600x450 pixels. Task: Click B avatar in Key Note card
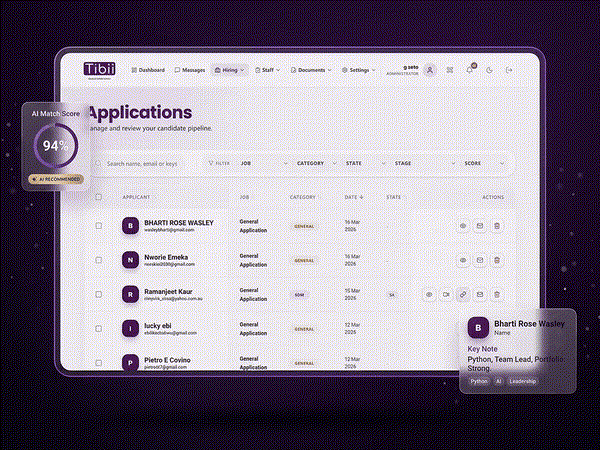click(x=478, y=328)
